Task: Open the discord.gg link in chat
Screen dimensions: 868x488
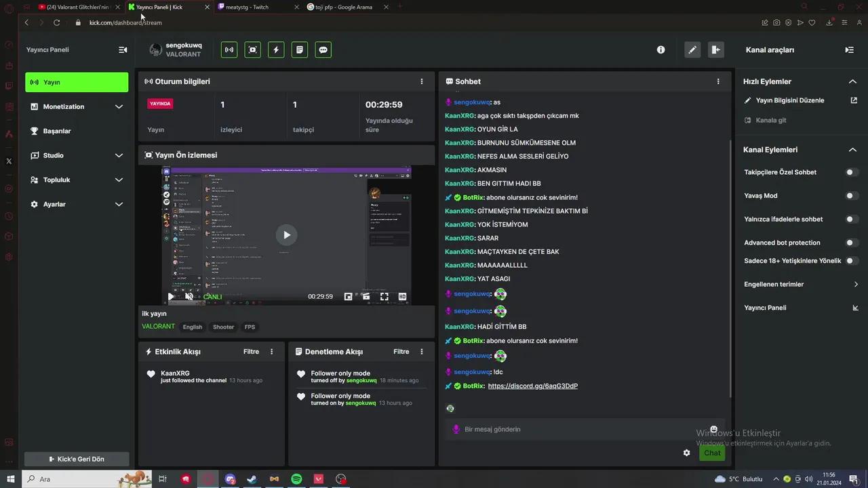Action: point(532,386)
